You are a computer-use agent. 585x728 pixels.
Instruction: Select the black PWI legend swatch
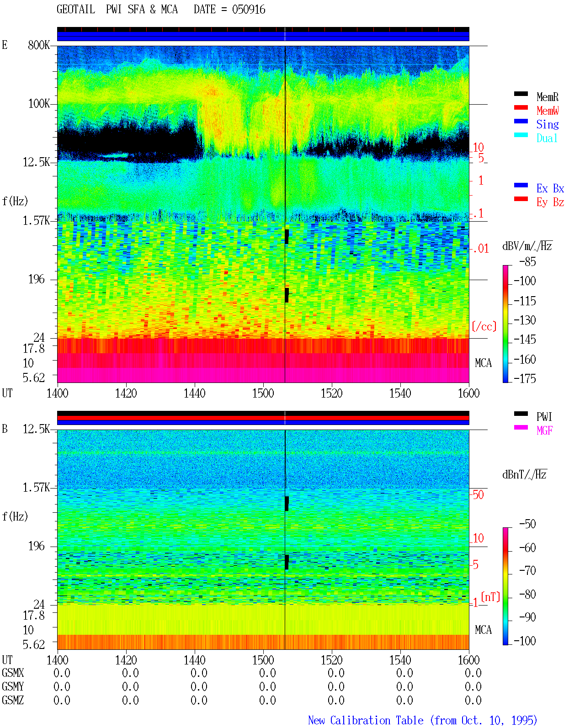[521, 414]
